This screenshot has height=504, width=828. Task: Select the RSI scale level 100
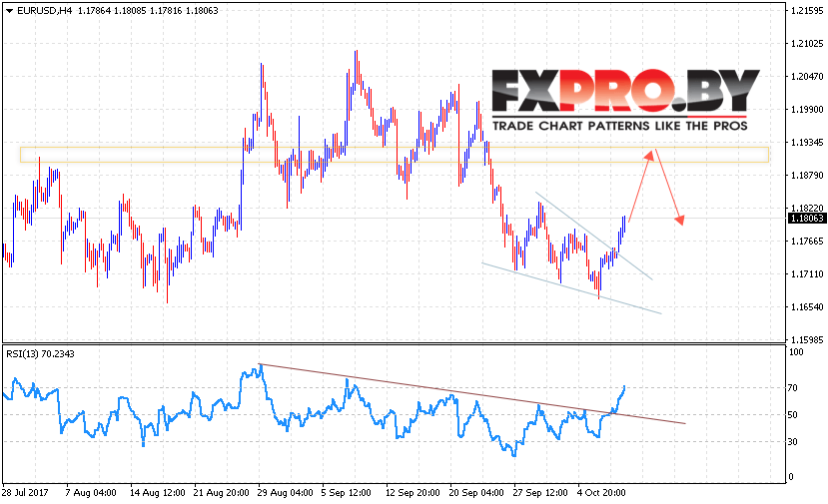click(795, 352)
